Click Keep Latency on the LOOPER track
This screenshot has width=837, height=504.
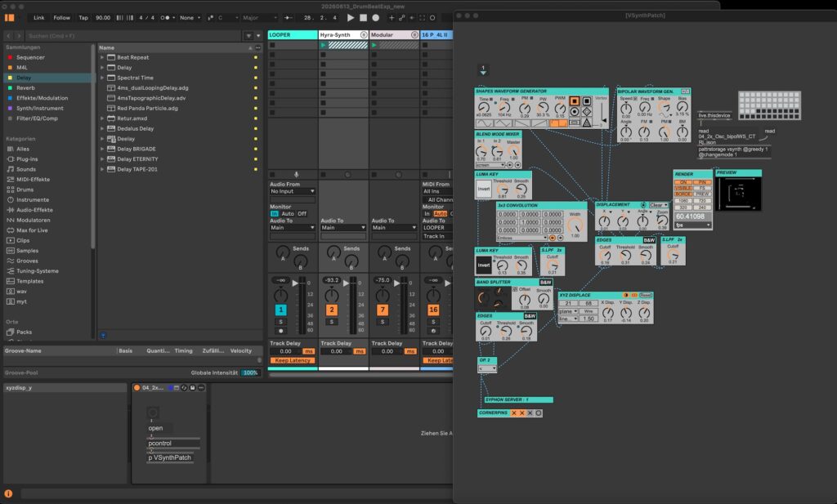pyautogui.click(x=293, y=360)
